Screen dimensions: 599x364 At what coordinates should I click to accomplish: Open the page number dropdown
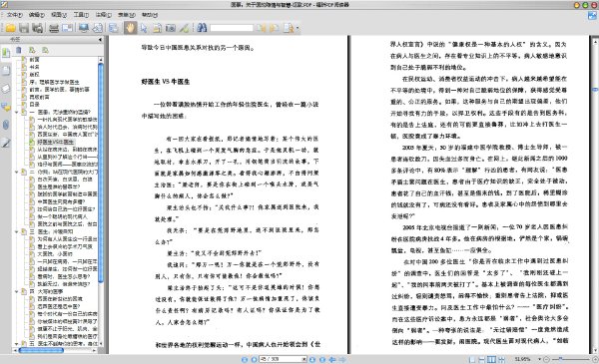tap(304, 359)
